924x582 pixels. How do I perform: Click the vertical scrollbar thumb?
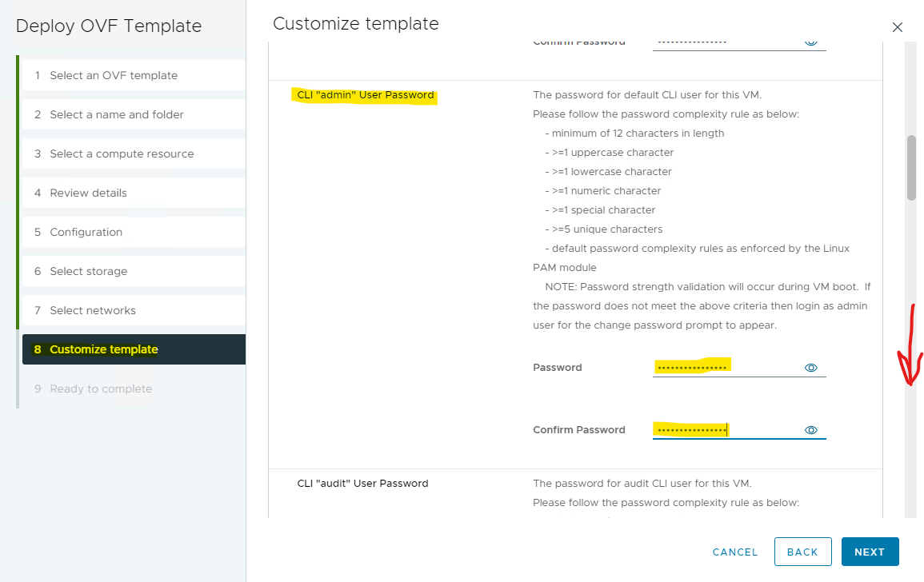(910, 168)
